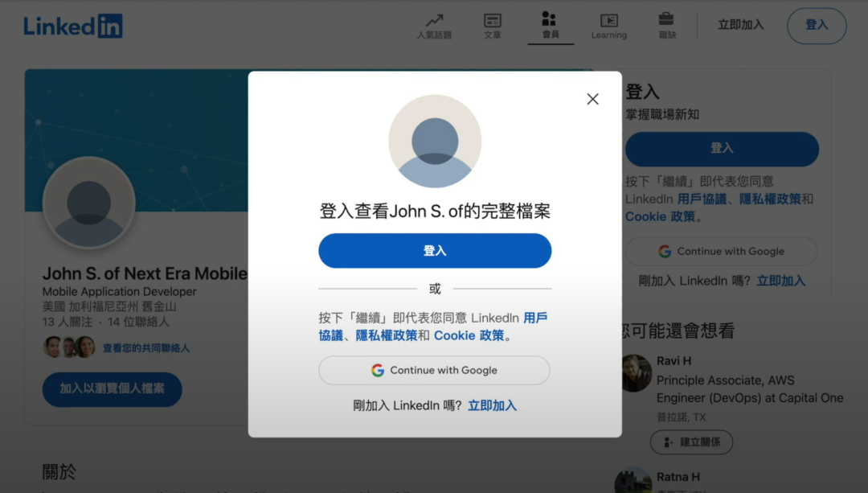Click the Google logo in dialog button
Image resolution: width=868 pixels, height=493 pixels.
(378, 370)
